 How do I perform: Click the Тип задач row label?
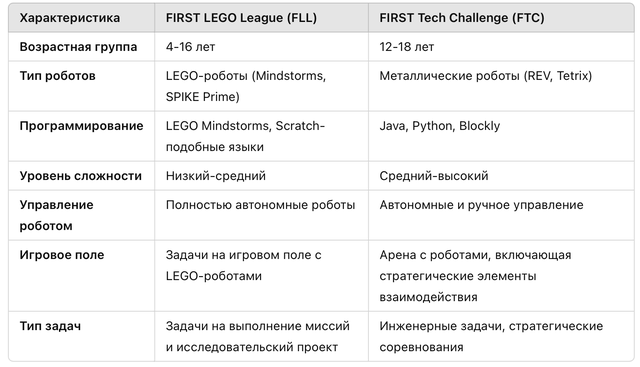click(50, 326)
